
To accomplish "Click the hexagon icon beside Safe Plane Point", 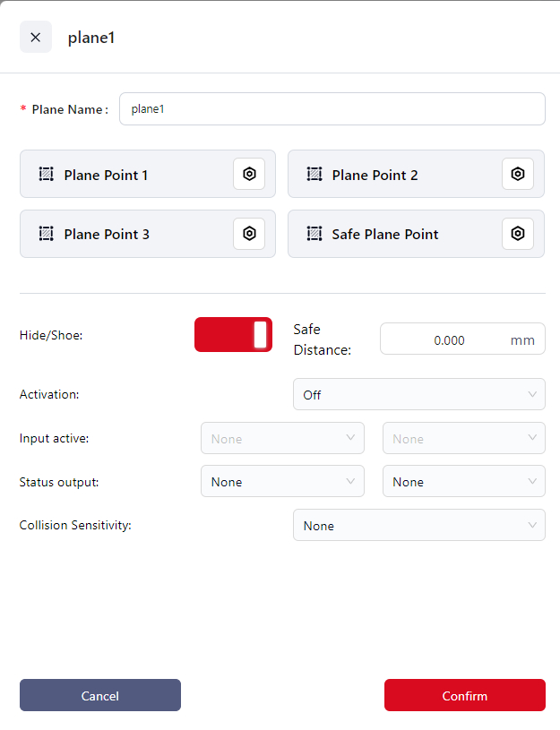I will click(x=517, y=234).
